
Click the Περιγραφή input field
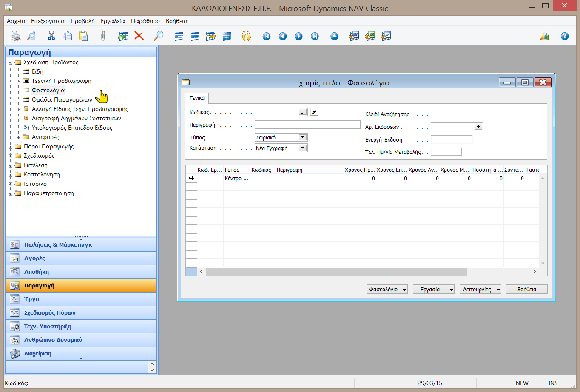pyautogui.click(x=307, y=125)
